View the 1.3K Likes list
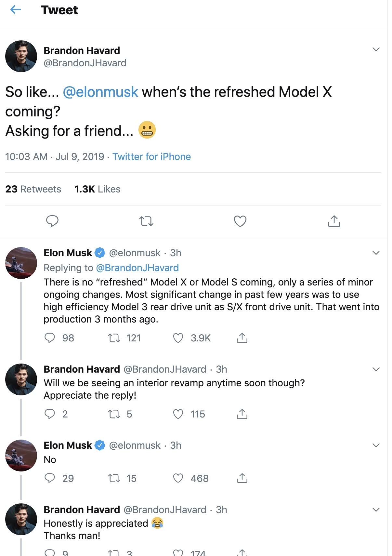392x556 pixels. click(x=97, y=189)
